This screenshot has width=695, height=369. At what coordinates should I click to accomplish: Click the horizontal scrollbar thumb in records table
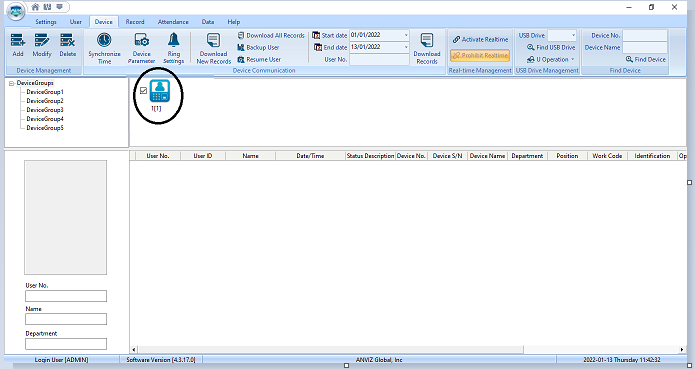coord(330,350)
